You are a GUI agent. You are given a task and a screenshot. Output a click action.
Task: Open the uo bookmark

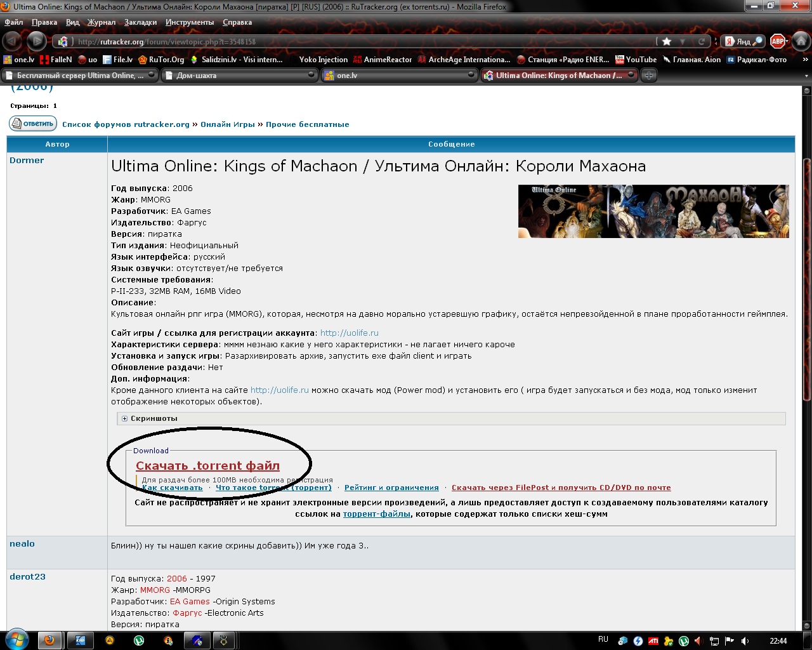click(x=88, y=60)
